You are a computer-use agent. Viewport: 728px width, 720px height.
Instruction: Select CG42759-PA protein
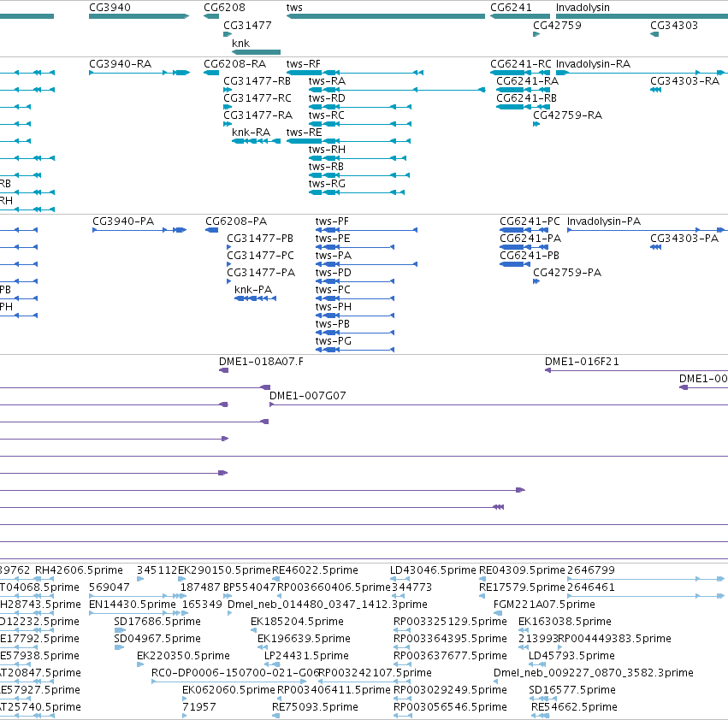(x=567, y=273)
